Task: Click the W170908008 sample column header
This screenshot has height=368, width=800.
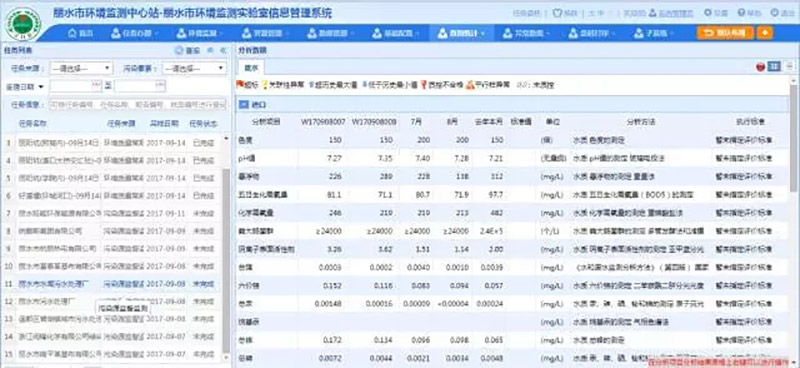Action: (374, 122)
